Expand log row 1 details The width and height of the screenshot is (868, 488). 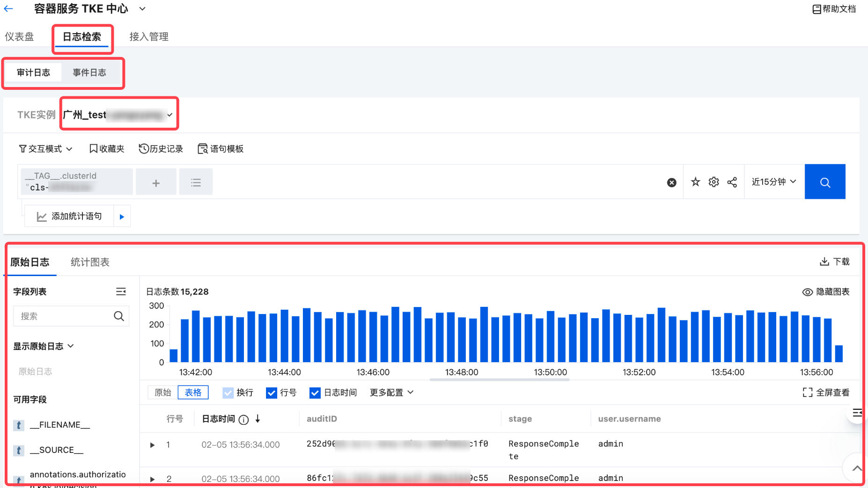pos(152,445)
